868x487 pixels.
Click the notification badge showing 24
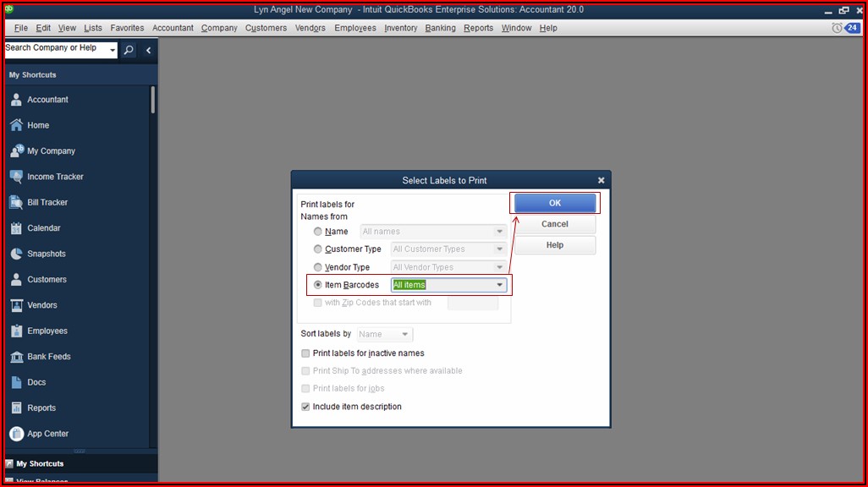(x=853, y=28)
